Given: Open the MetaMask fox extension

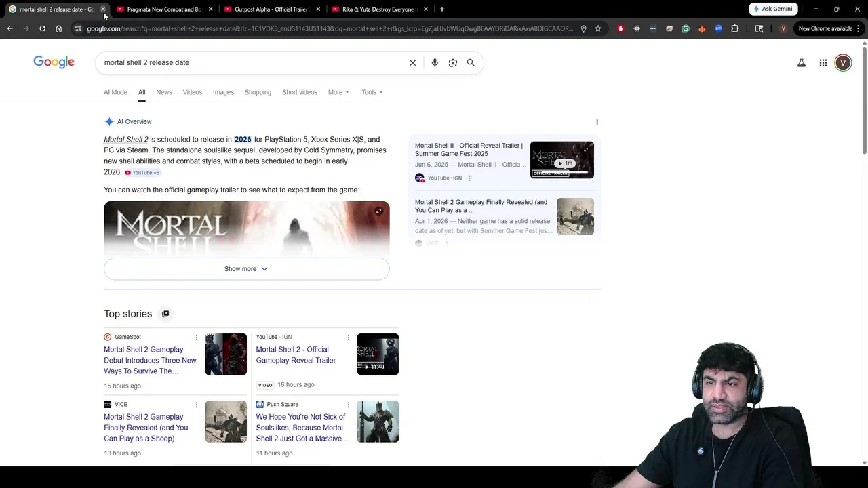Looking at the screenshot, I should (x=702, y=28).
